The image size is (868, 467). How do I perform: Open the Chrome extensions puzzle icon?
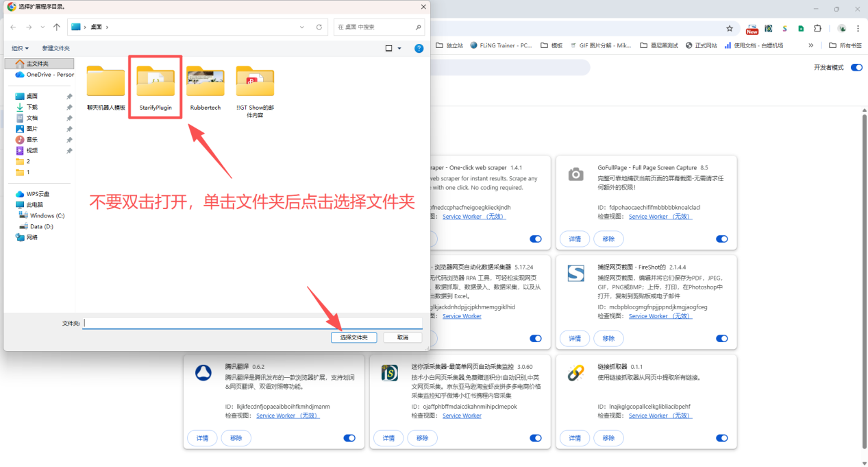coord(817,29)
